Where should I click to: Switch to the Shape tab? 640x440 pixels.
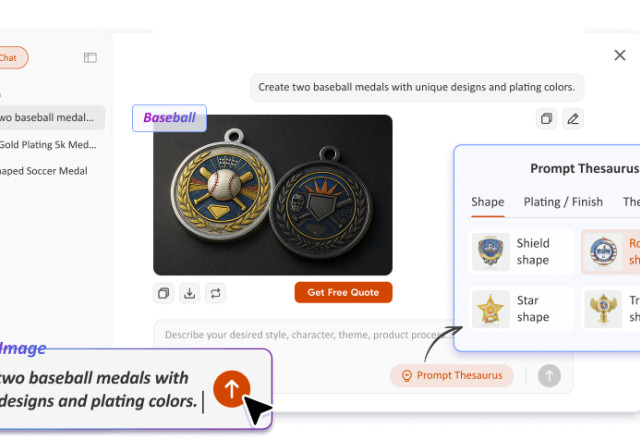pyautogui.click(x=488, y=202)
